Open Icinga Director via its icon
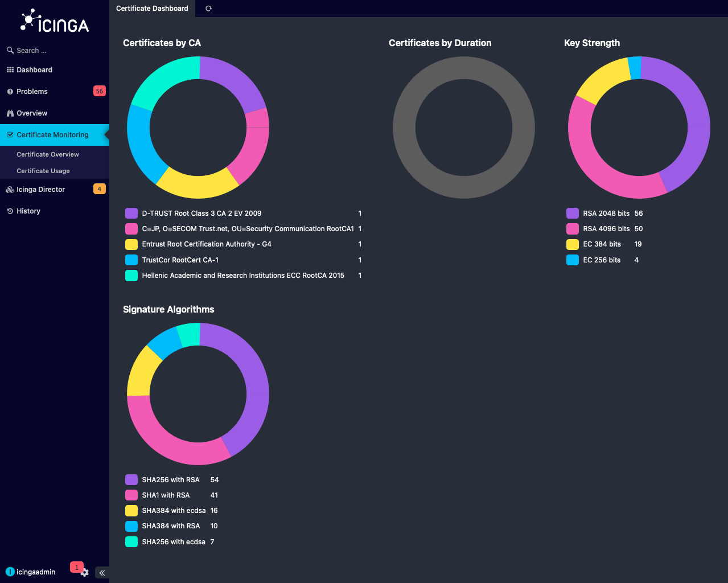The width and height of the screenshot is (728, 583). [9, 189]
